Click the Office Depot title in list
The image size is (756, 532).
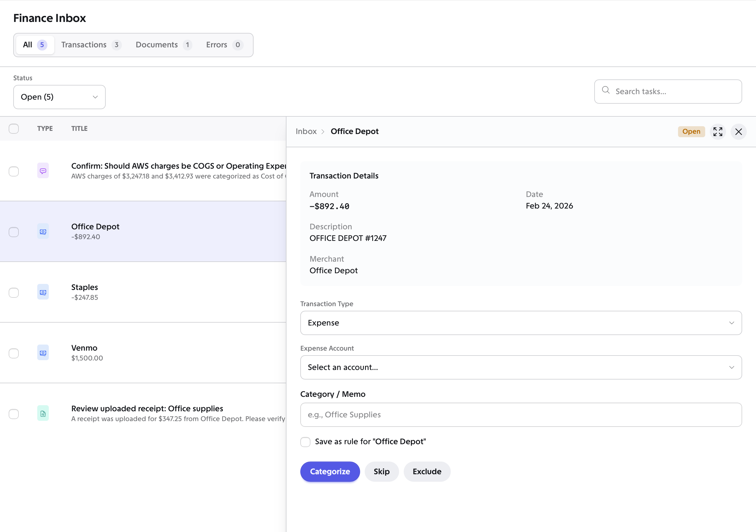click(x=95, y=227)
